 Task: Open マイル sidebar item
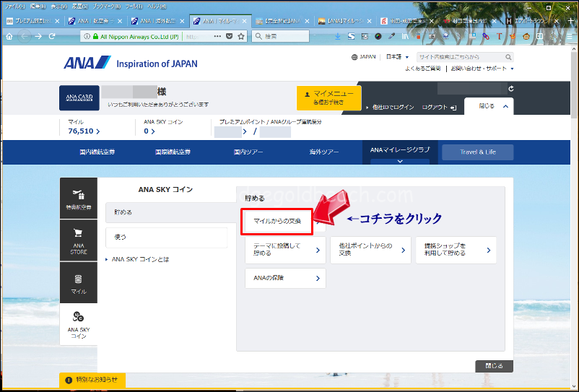(79, 283)
